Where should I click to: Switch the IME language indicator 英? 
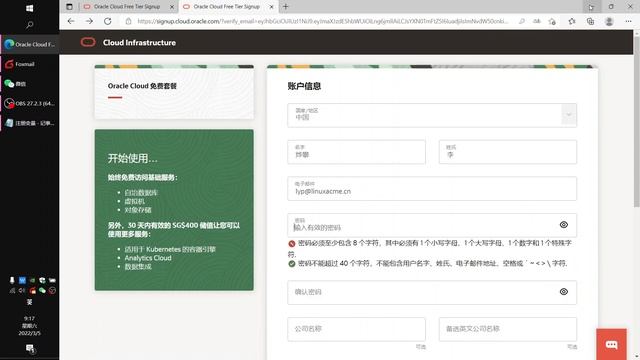point(29,302)
